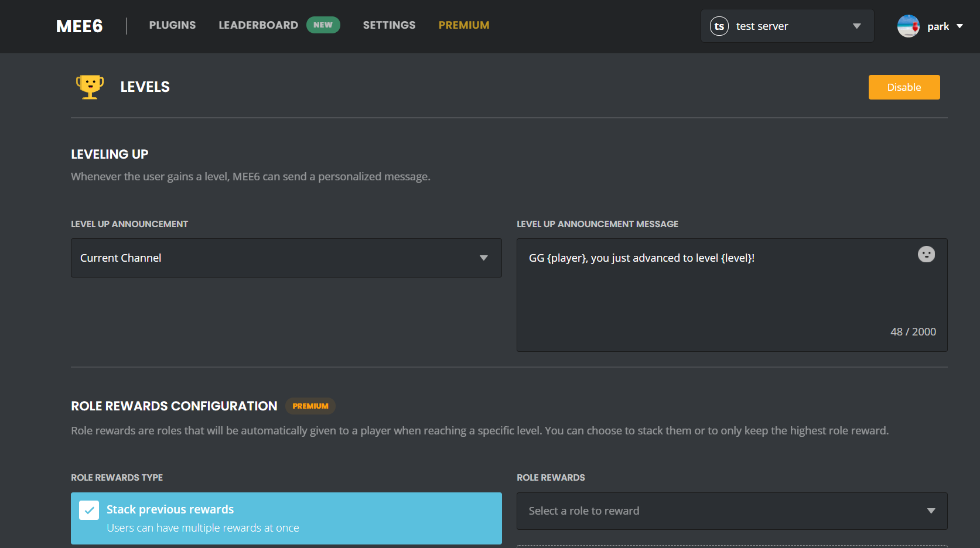
Task: Open the Current Channel announcement dropdown
Action: 286,258
